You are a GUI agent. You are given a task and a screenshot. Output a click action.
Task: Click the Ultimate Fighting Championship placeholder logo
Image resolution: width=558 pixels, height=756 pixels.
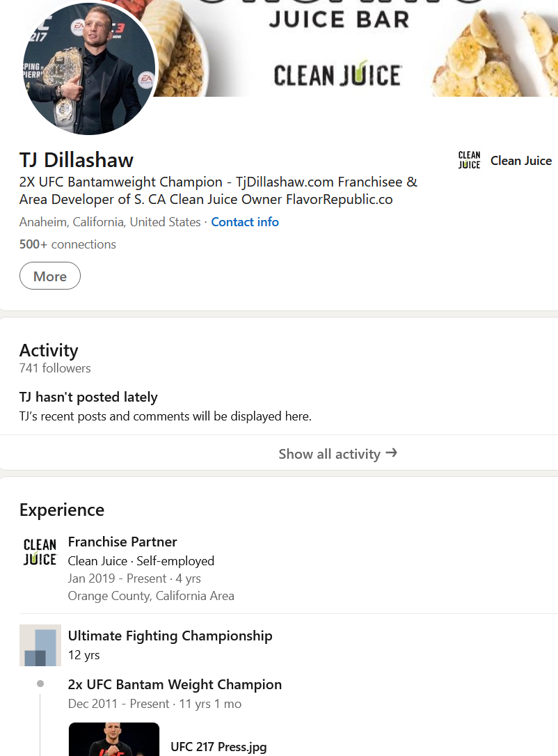click(x=40, y=645)
